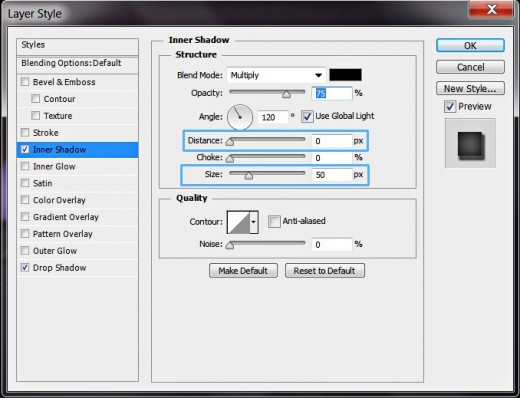The image size is (520, 398).
Task: Confirm with the OK button
Action: [470, 46]
